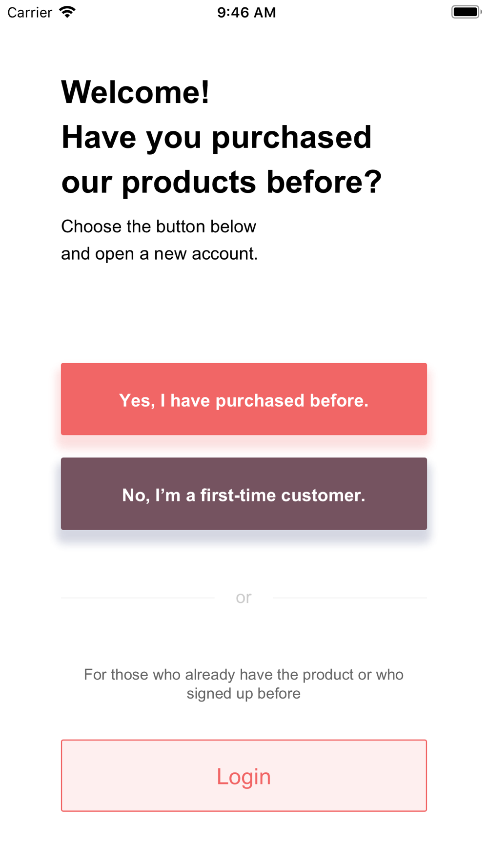Click divider line left of "or"
Viewport: 488px width, 868px height.
138,598
